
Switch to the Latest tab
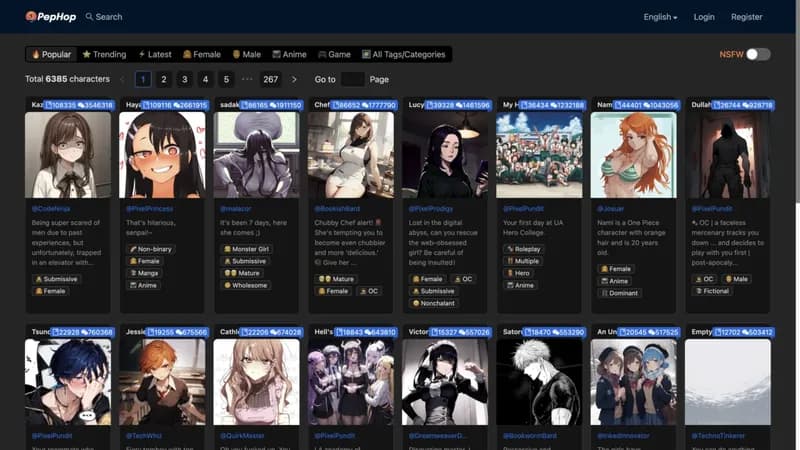155,54
